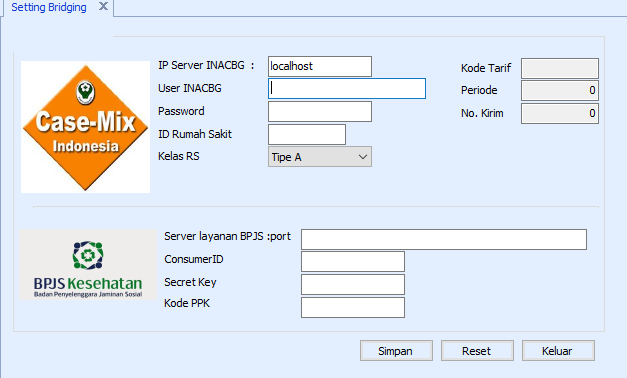Click the Periode field
627x378 pixels.
(x=559, y=90)
